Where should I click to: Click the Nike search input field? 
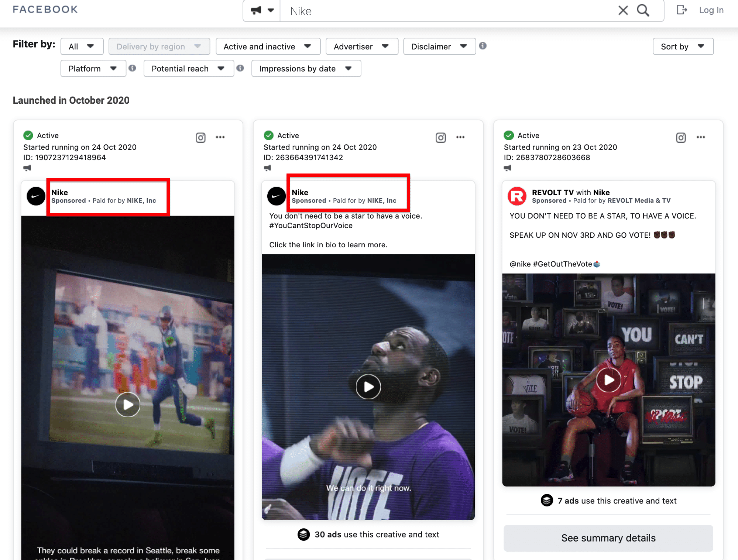[x=443, y=11]
